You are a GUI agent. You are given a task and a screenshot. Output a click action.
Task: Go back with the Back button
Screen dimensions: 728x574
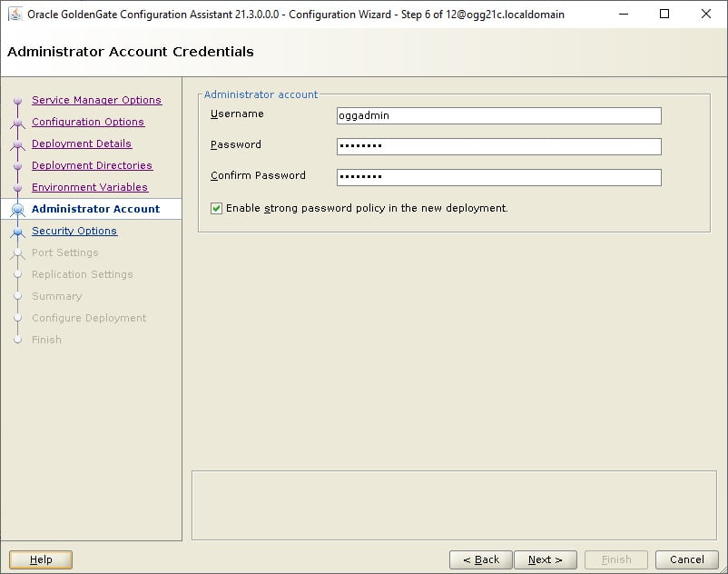pos(481,559)
